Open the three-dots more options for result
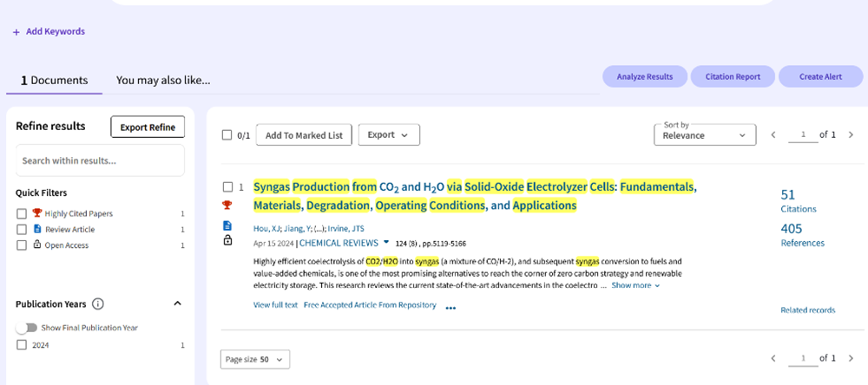The height and width of the screenshot is (385, 868). 450,307
